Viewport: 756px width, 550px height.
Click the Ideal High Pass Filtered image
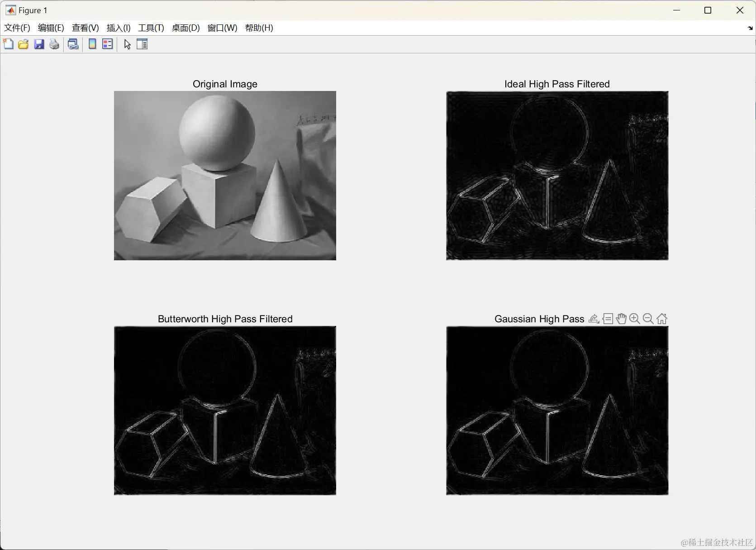pos(557,176)
